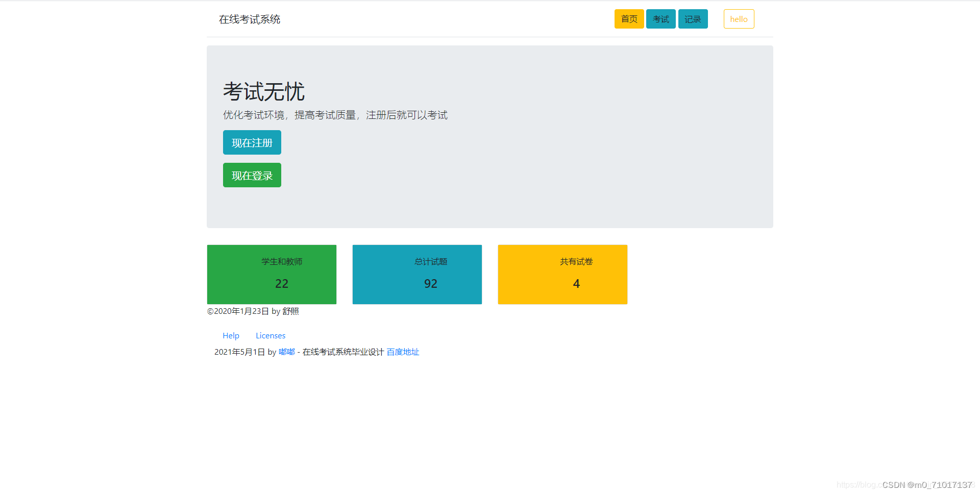Click the 舒照 copyright name

(291, 311)
